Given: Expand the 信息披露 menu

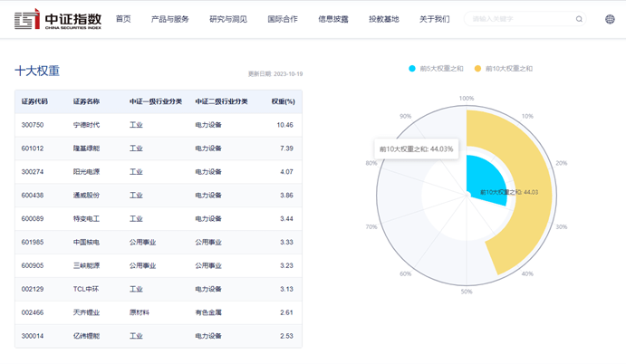Looking at the screenshot, I should [x=333, y=19].
